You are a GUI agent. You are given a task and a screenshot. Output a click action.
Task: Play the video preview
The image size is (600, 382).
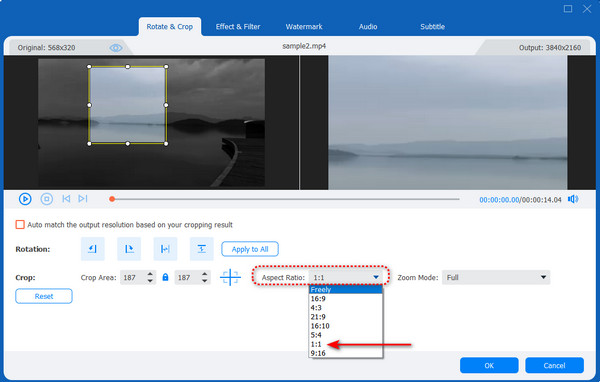(x=25, y=199)
